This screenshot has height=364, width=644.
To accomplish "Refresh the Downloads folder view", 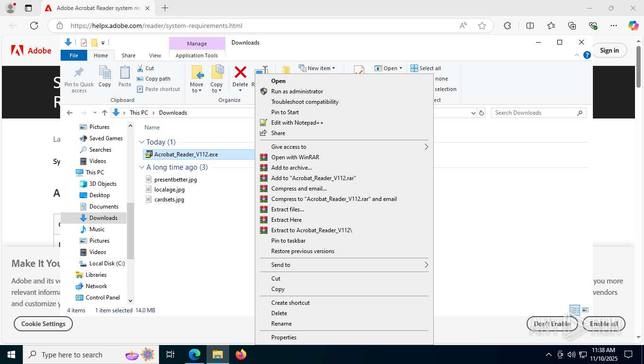I will [482, 113].
